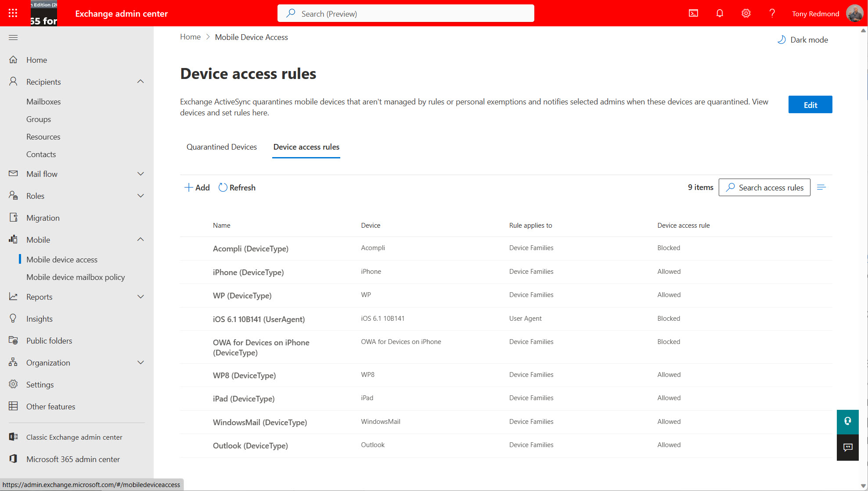The image size is (868, 491).
Task: Click the Public folders icon
Action: pyautogui.click(x=13, y=340)
